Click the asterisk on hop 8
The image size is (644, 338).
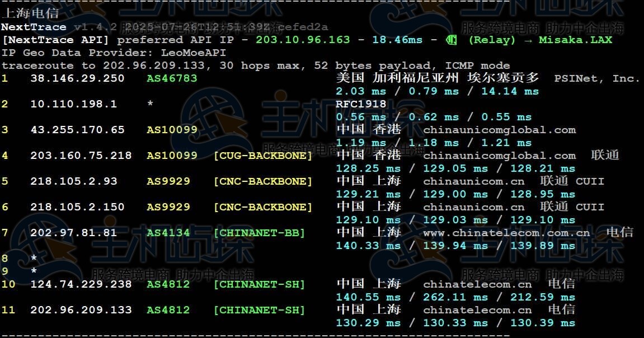pos(34,258)
